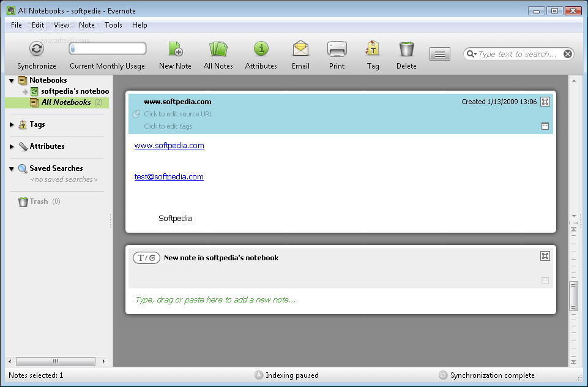Screen dimensions: 588x387
Task: Click the Tag toolbar icon
Action: point(373,49)
